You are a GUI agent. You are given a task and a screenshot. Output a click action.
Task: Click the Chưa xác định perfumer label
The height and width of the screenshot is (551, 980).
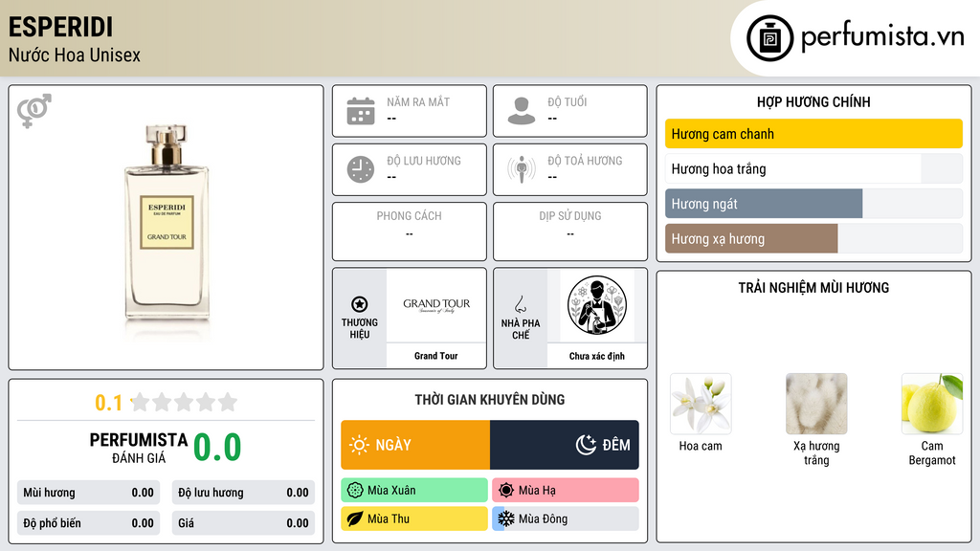pos(597,356)
